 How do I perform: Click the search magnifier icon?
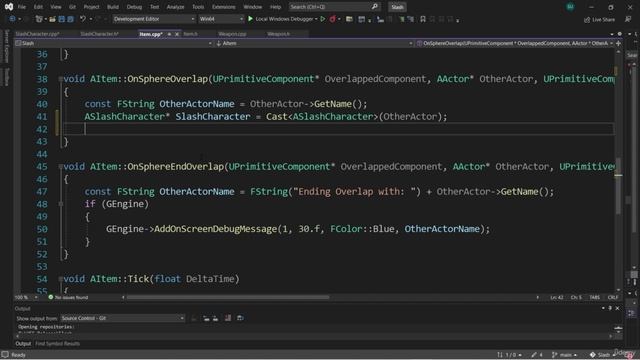[x=375, y=7]
